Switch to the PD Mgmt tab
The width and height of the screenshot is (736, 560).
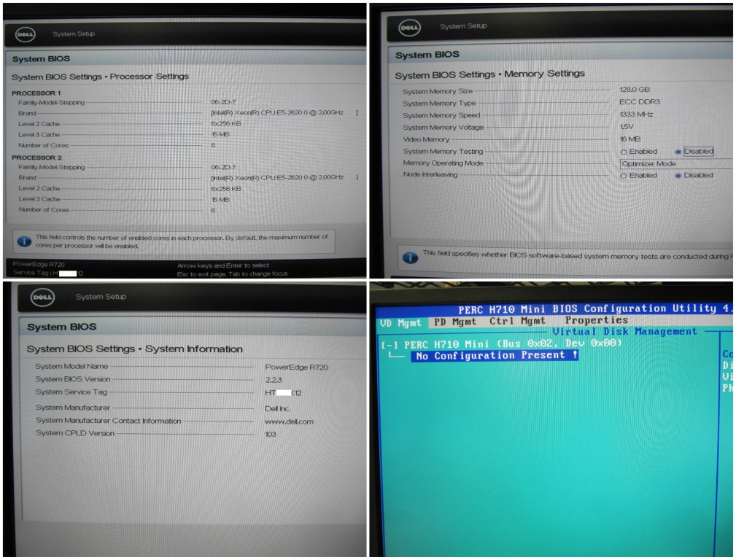tap(455, 322)
